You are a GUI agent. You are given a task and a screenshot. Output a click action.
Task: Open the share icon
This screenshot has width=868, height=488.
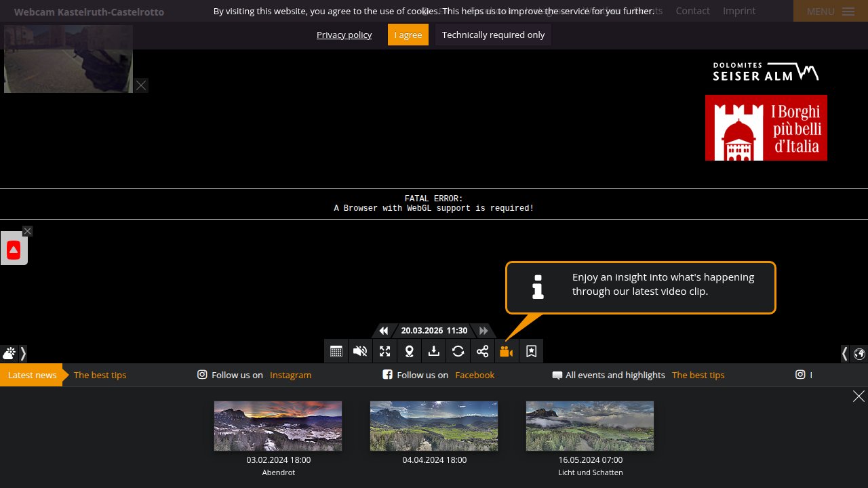483,351
